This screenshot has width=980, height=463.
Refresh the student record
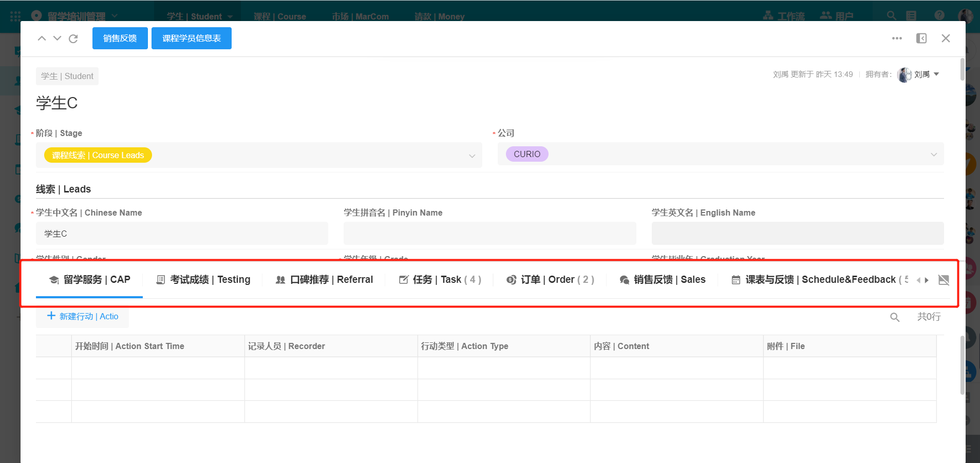(73, 38)
